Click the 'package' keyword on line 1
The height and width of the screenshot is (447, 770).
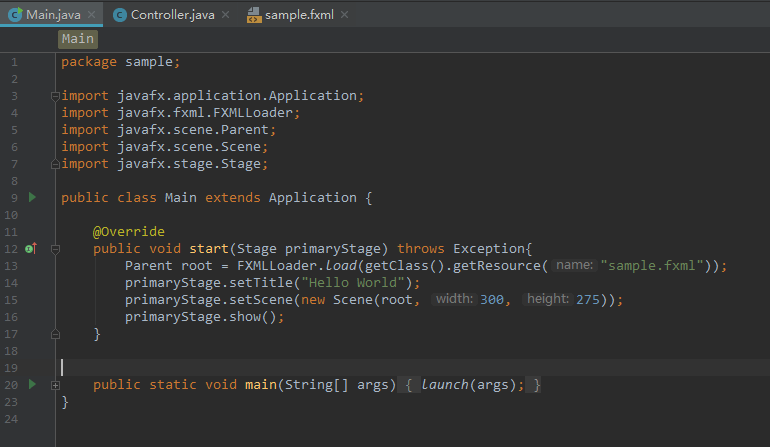pyautogui.click(x=89, y=62)
